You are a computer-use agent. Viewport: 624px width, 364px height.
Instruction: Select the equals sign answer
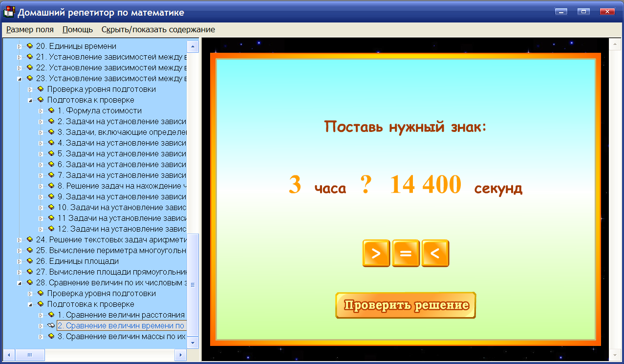pyautogui.click(x=405, y=253)
